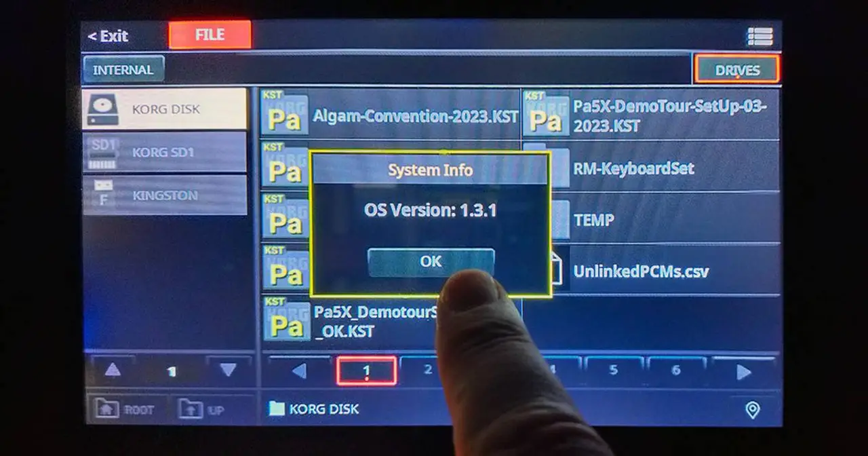Choose the KORG SD1 card drive
868x456 pixels.
164,152
